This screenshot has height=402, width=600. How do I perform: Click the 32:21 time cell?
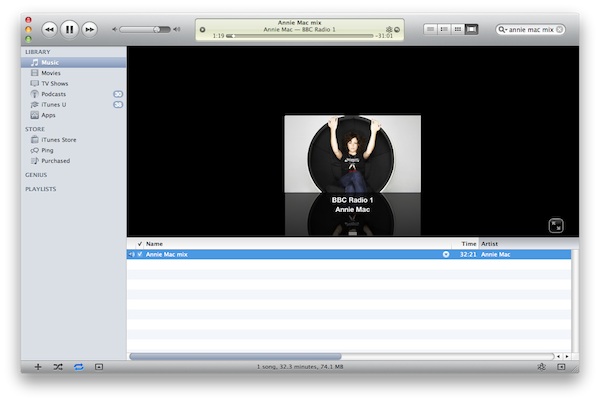(x=468, y=254)
